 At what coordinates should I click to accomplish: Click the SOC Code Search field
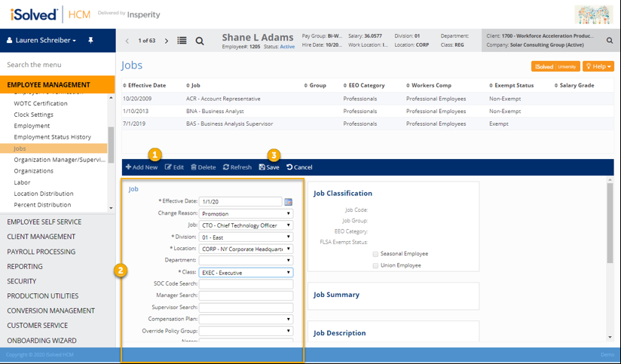tap(246, 284)
